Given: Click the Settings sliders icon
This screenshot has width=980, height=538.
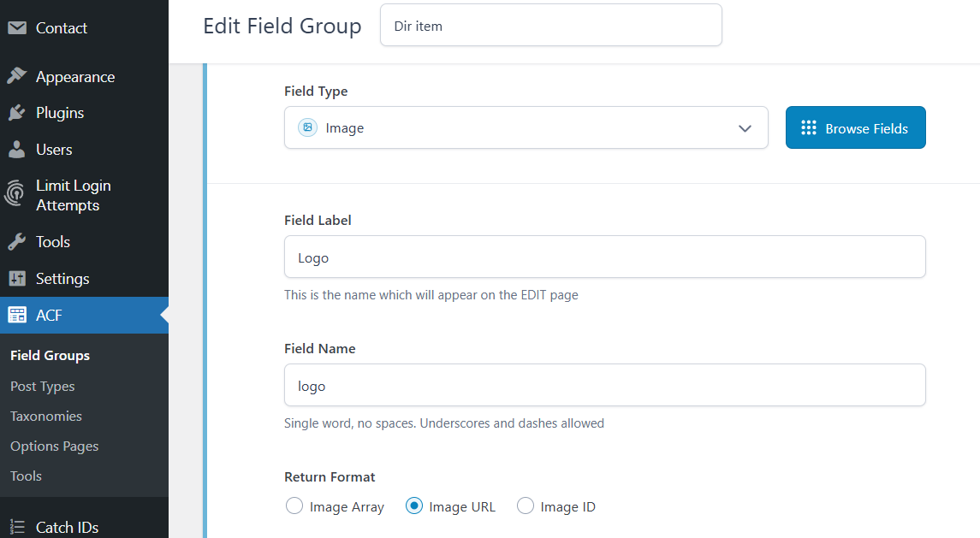Looking at the screenshot, I should (x=17, y=279).
